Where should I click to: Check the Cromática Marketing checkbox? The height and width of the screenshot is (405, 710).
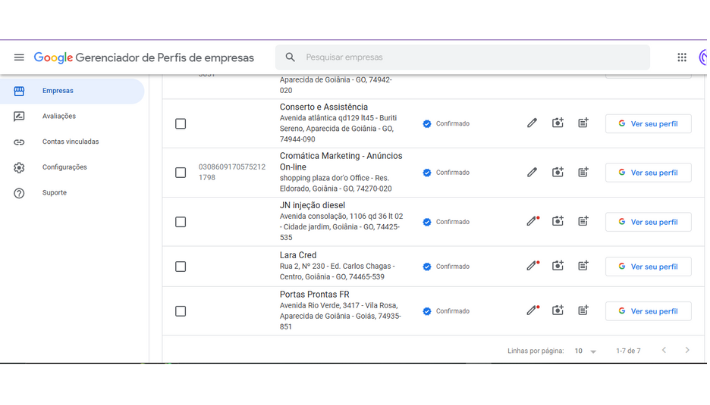(181, 173)
